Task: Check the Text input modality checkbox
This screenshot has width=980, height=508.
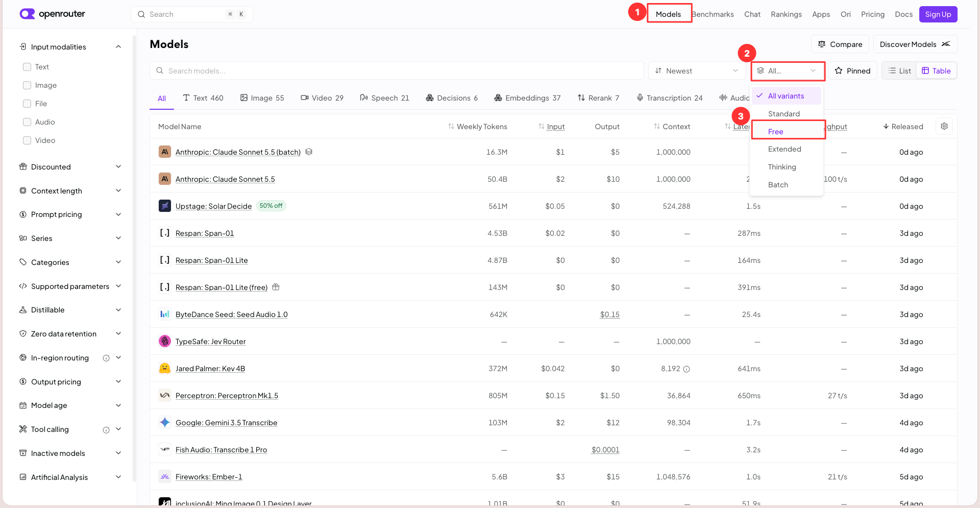Action: (x=27, y=67)
